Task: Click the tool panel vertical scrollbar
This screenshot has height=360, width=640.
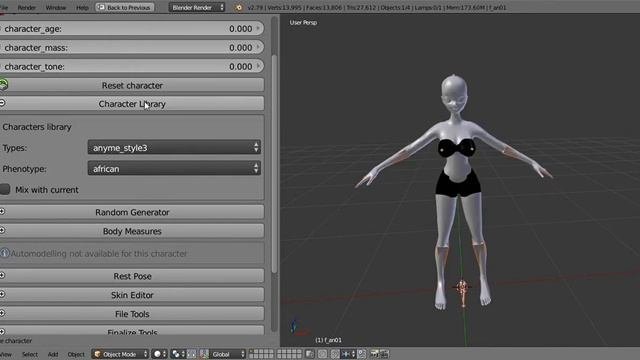Action: click(x=274, y=163)
